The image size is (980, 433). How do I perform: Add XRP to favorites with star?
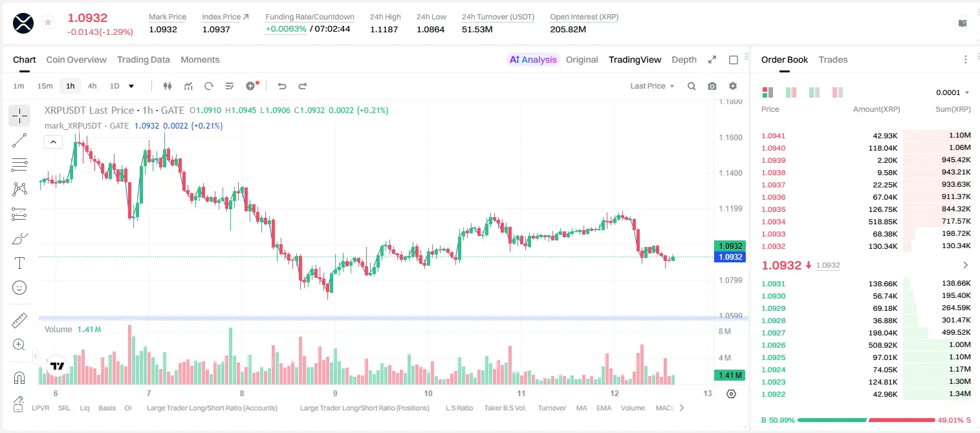[x=48, y=22]
